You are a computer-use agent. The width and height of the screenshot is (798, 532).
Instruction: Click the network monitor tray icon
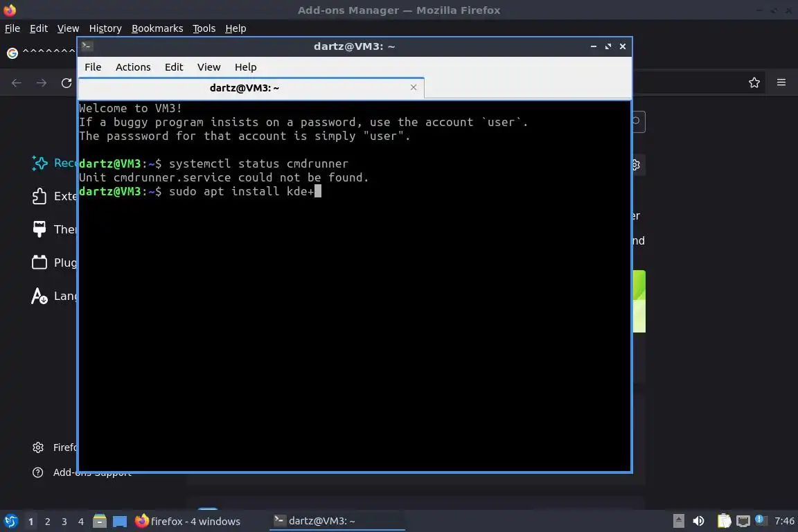[x=743, y=521]
